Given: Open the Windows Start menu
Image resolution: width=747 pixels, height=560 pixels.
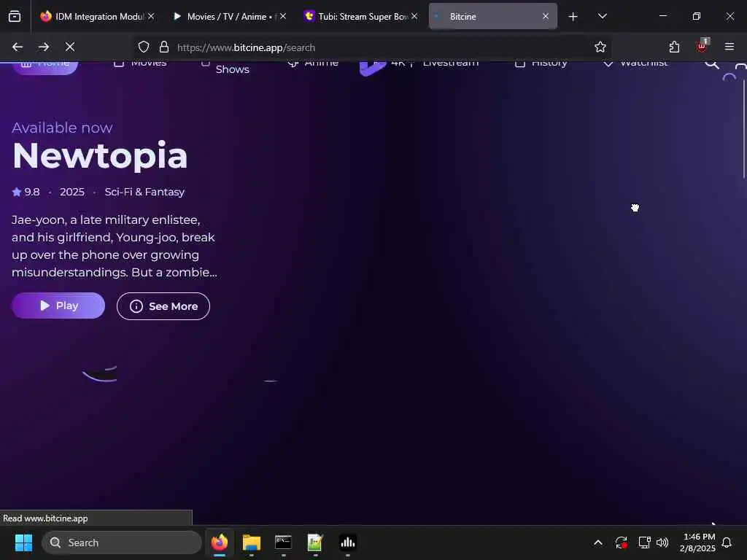Looking at the screenshot, I should pos(23,542).
